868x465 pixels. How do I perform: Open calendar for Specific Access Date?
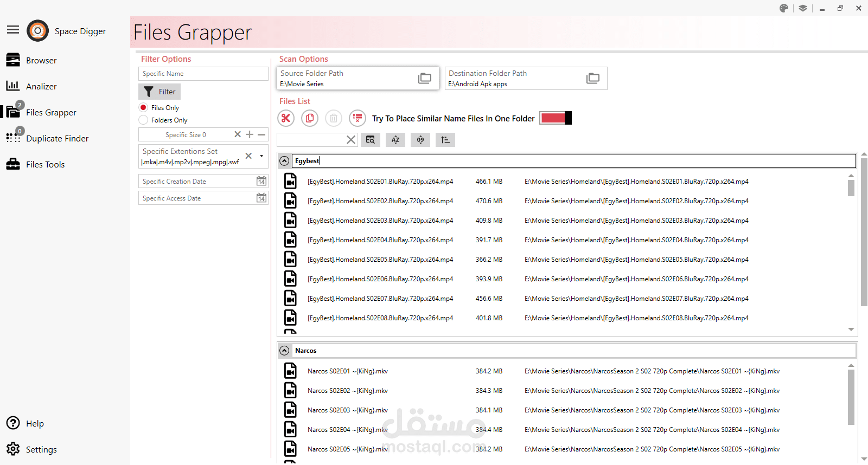tap(261, 198)
